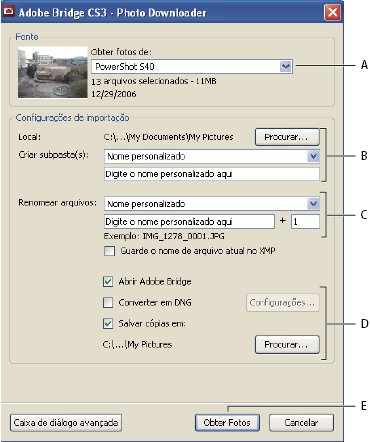This screenshot has height=442, width=370.
Task: Click the rename files custom name field
Action: pos(189,222)
